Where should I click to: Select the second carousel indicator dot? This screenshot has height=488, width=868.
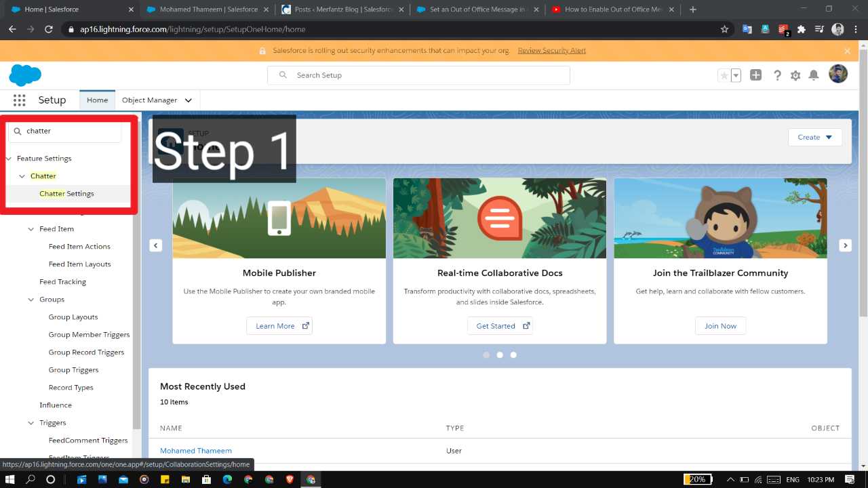(500, 354)
